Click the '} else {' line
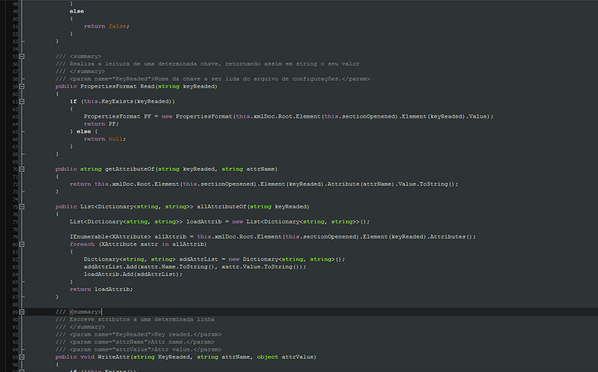Viewport: 598px width, 372px height. [84, 132]
